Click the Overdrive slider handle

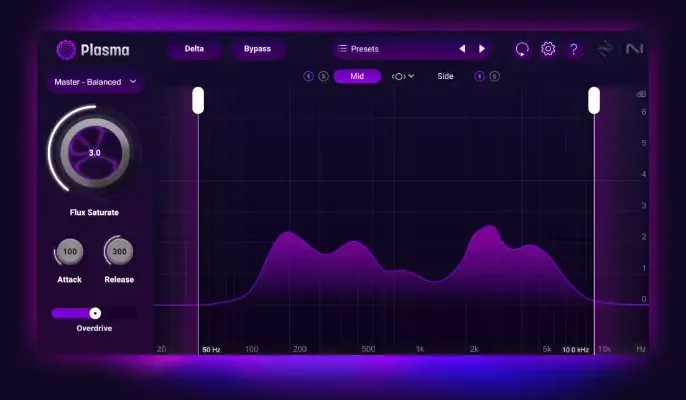click(95, 313)
